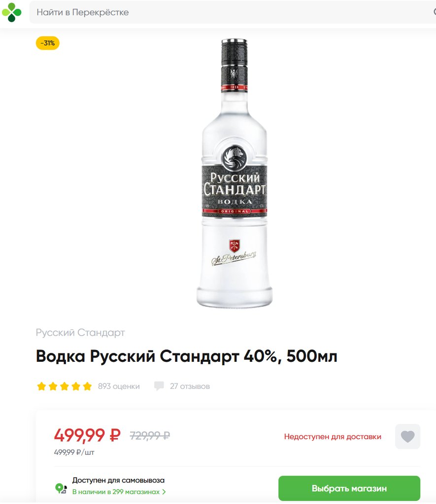Open the Russian Standard vodka bottle image
The image size is (436, 504).
click(234, 173)
